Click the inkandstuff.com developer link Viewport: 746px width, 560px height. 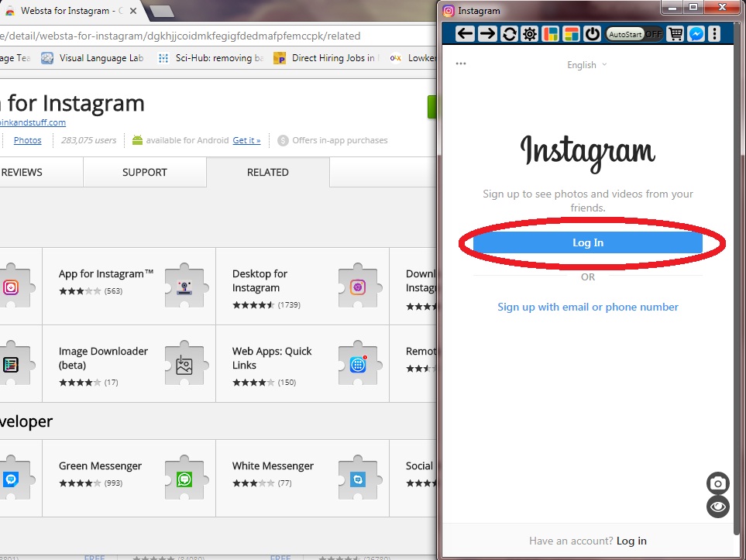pyautogui.click(x=33, y=122)
